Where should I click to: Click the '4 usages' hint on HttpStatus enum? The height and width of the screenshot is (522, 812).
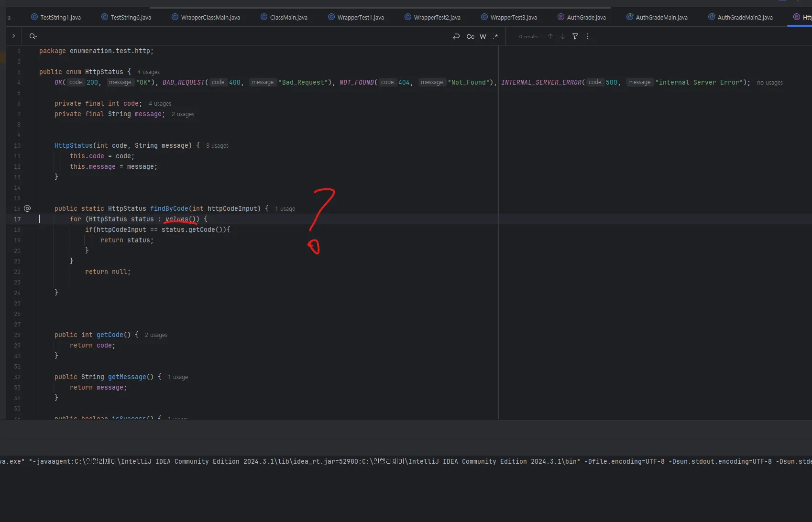[148, 72]
